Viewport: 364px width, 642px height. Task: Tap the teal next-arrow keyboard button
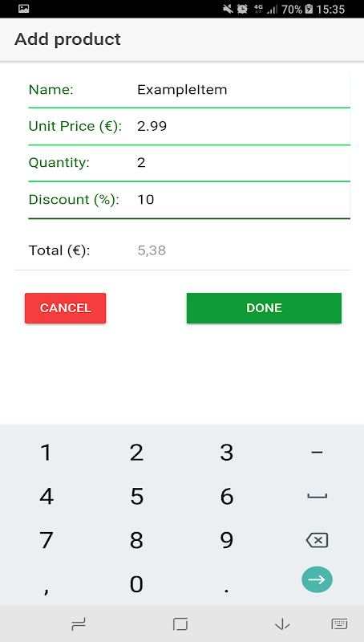317,579
